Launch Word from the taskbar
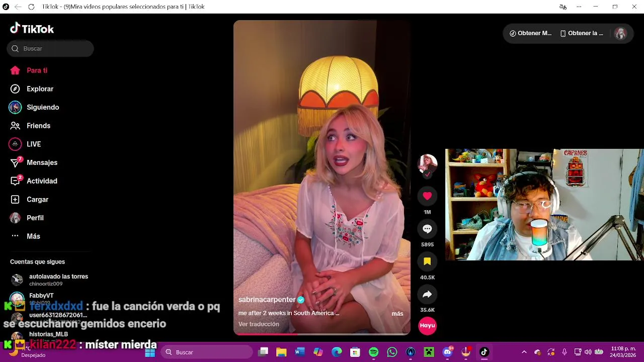 [300, 352]
